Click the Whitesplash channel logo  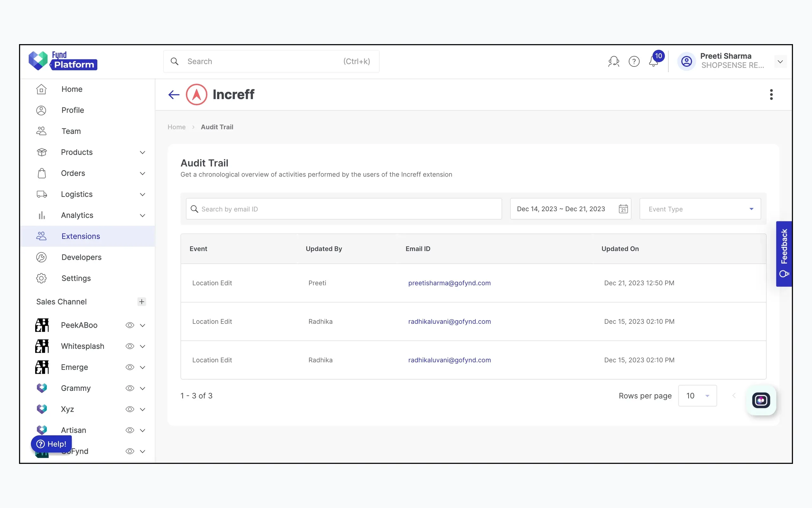[x=42, y=346]
